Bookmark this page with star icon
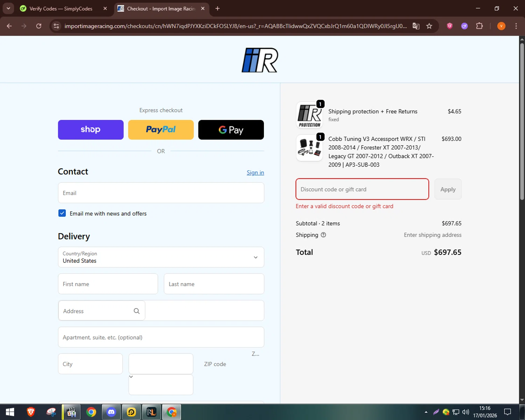The height and width of the screenshot is (420, 525). point(429,26)
